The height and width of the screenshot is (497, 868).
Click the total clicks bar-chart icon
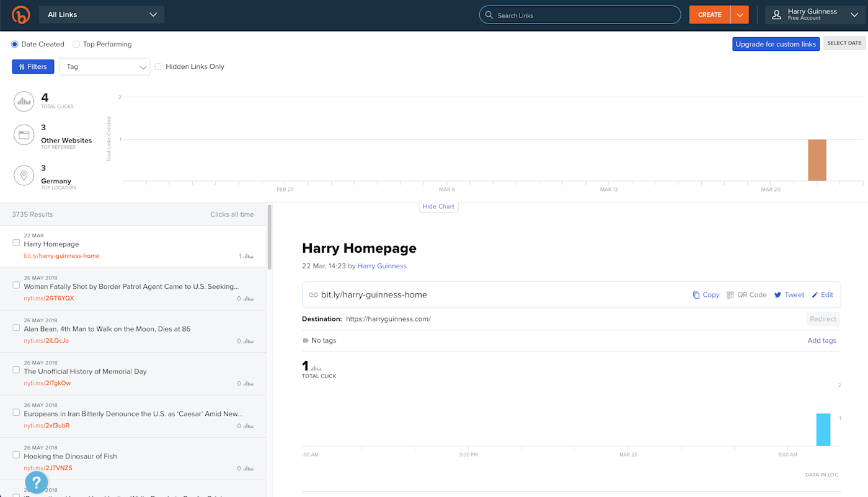(24, 101)
